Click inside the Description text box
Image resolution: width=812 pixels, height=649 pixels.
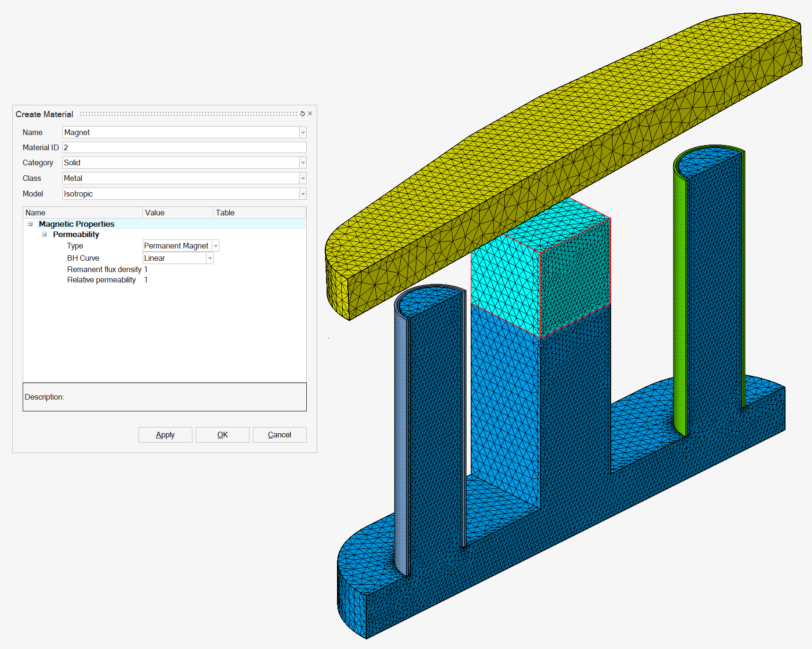click(164, 397)
